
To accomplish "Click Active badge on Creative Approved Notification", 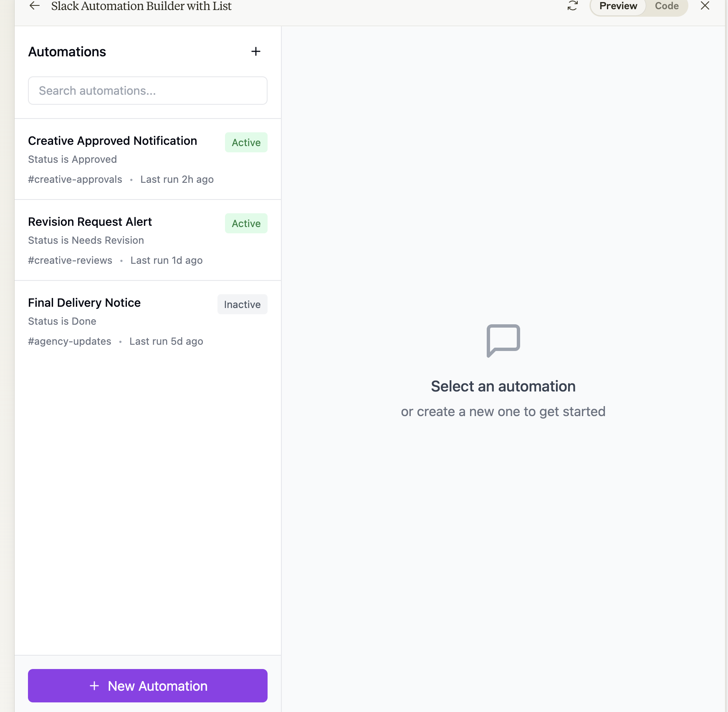I will click(x=246, y=143).
